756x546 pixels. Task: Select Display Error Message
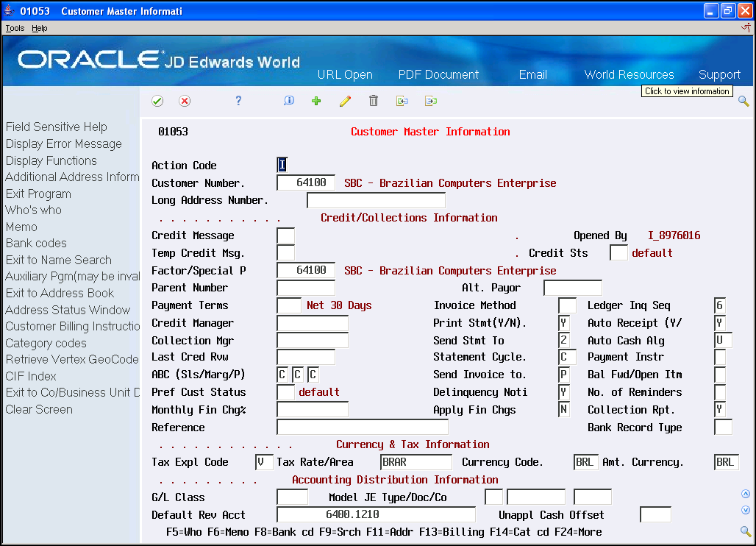click(64, 143)
